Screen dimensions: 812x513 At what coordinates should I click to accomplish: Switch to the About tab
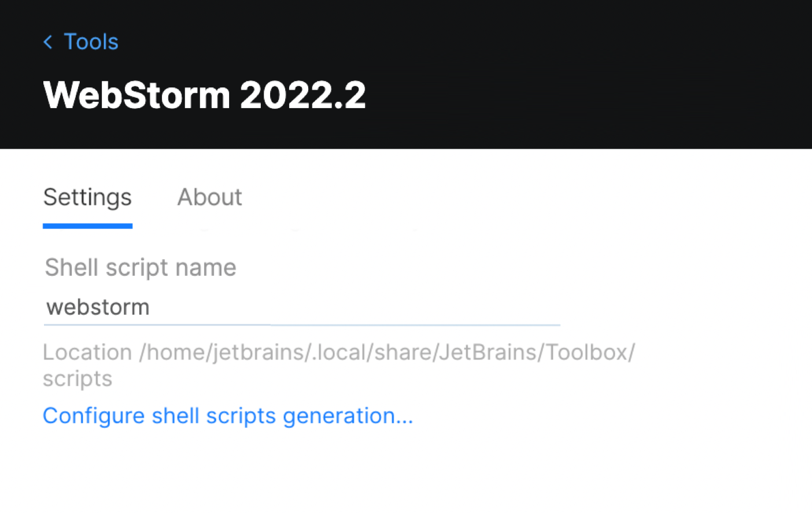click(209, 197)
